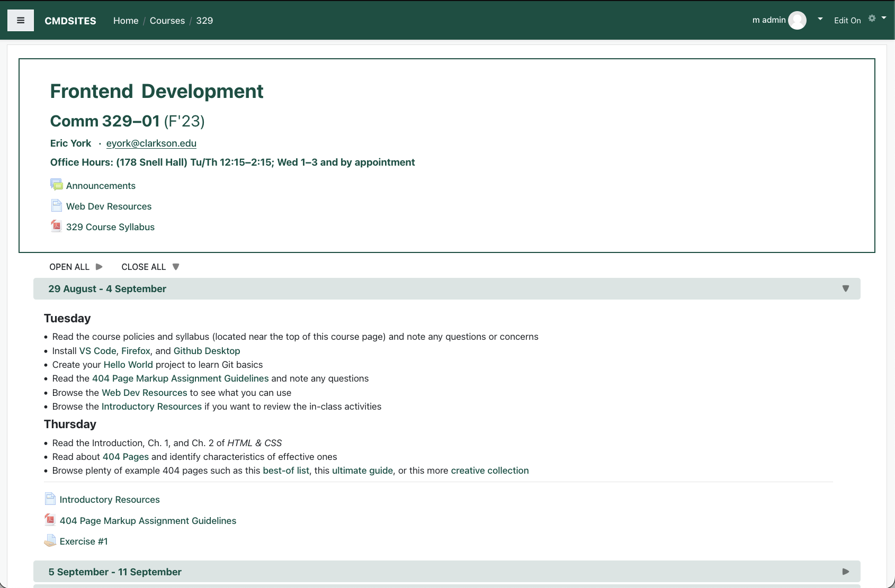Viewport: 895px width, 588px height.
Task: Open the 329 Course Syllabus PDF icon
Action: (x=56, y=226)
